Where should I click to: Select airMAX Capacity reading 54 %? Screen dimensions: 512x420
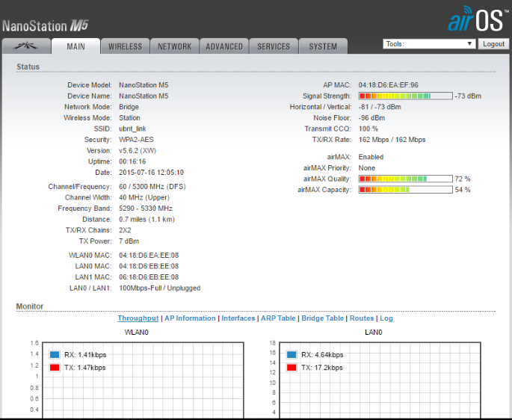(x=463, y=189)
